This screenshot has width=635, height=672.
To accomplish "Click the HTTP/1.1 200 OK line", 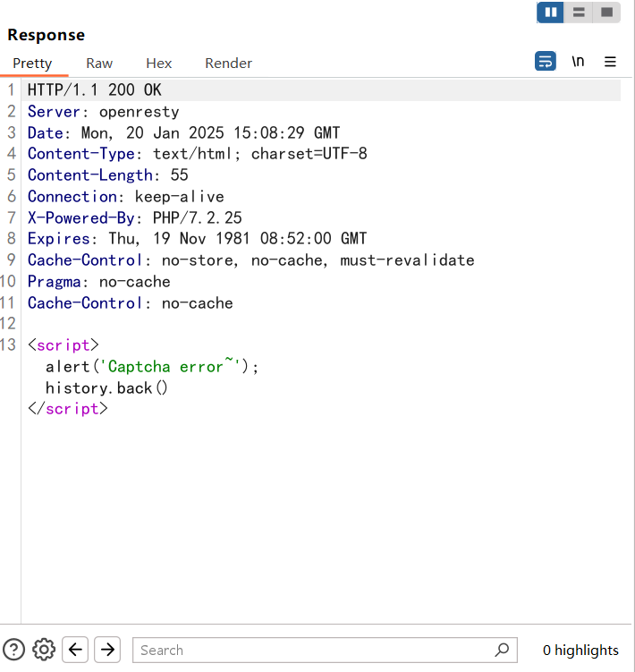I will [95, 90].
